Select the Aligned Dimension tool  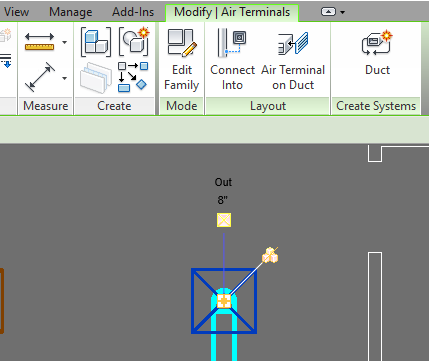(40, 77)
